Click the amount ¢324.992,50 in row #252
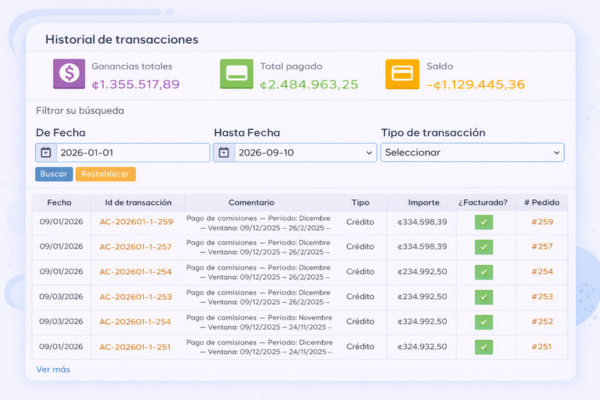The width and height of the screenshot is (600, 400). [x=422, y=322]
